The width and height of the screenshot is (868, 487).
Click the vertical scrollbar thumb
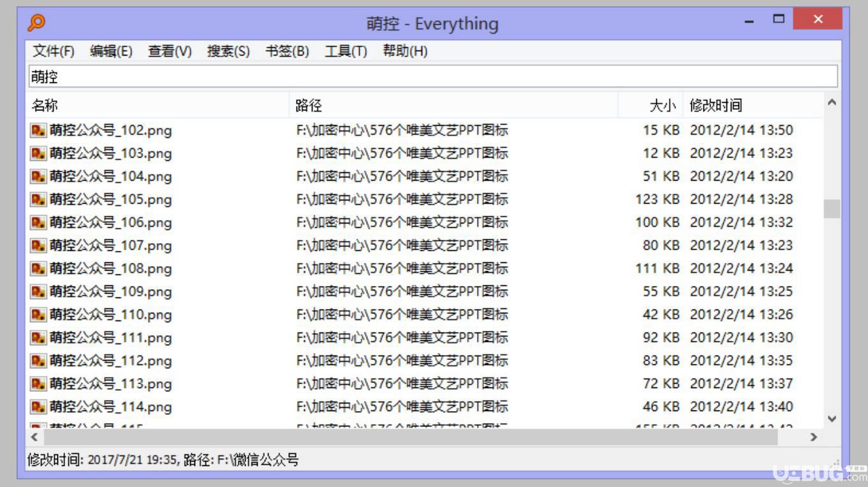[832, 209]
